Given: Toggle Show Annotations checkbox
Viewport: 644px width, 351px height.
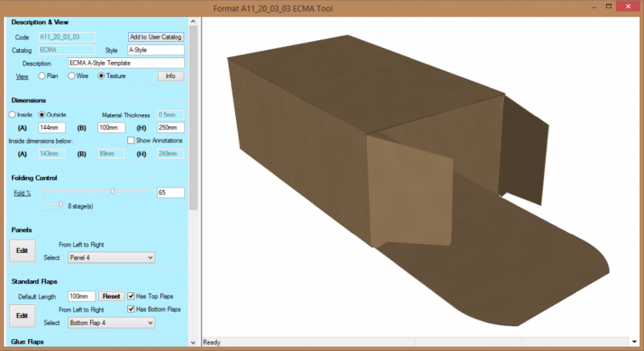Looking at the screenshot, I should [130, 140].
